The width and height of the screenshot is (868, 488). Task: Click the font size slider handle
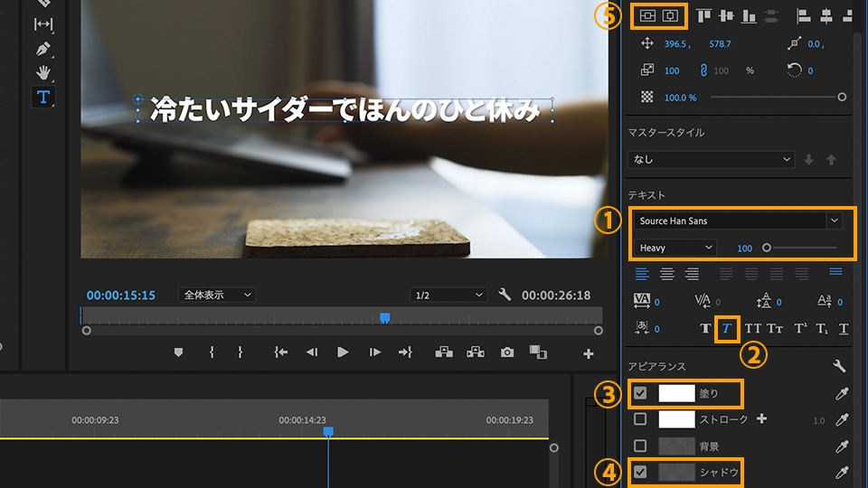[767, 248]
